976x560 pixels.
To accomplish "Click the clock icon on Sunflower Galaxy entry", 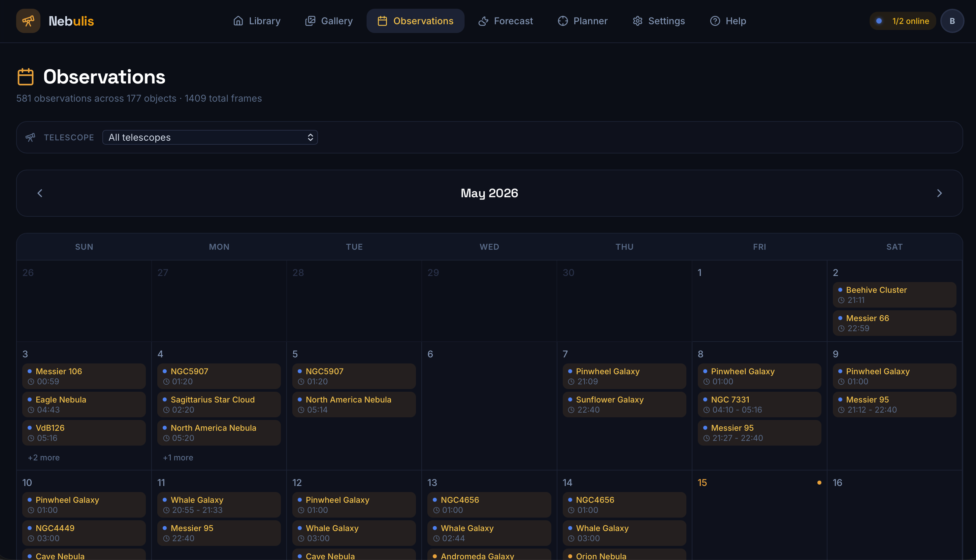I will tap(571, 410).
